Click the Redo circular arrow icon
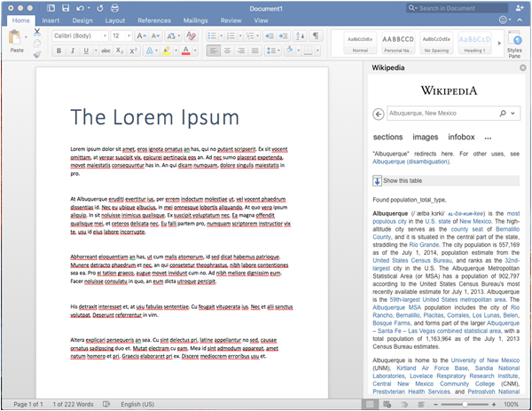 point(99,8)
